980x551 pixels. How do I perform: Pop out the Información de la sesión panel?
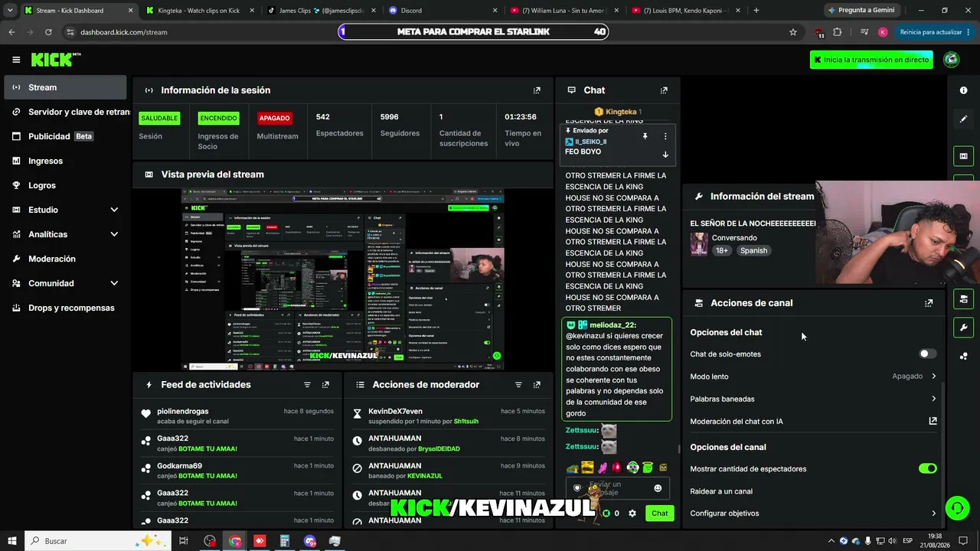click(537, 90)
